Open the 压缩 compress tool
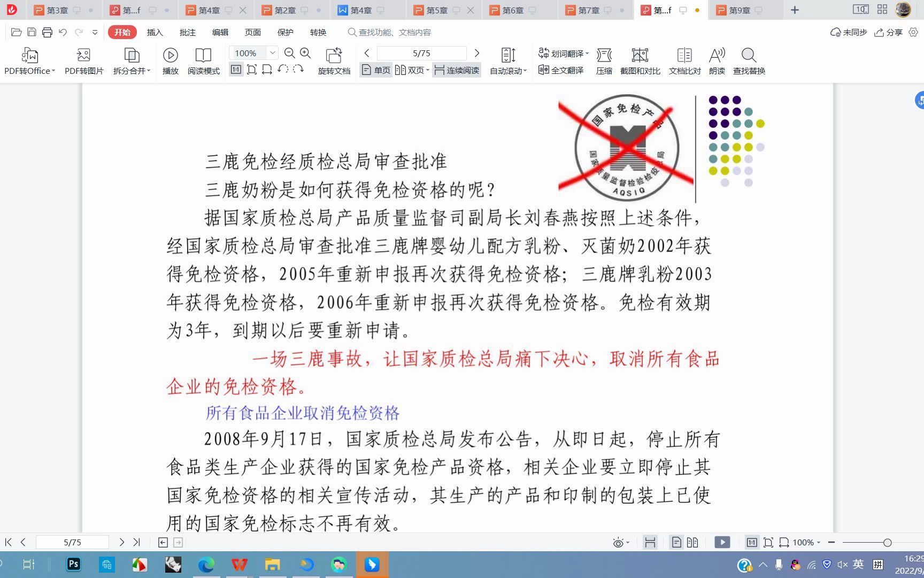Image resolution: width=924 pixels, height=578 pixels. [x=604, y=61]
